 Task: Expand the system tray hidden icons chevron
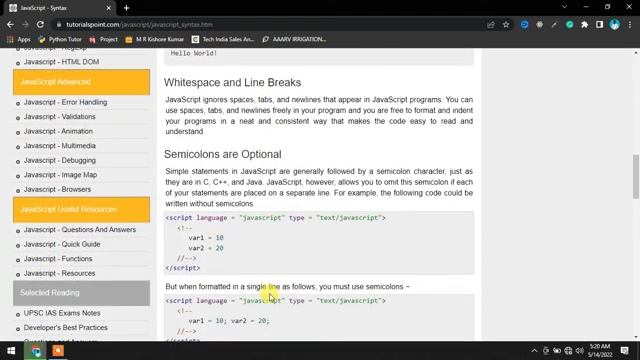pyautogui.click(x=534, y=351)
